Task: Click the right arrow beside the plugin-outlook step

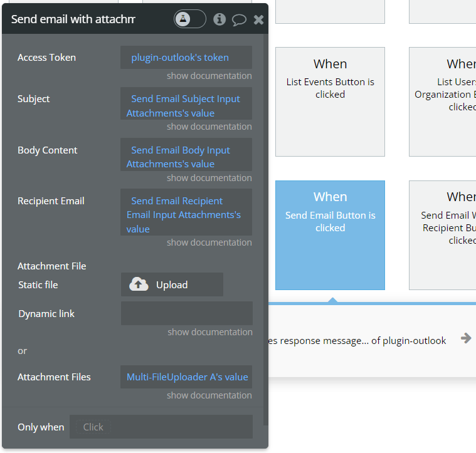Action: (465, 338)
